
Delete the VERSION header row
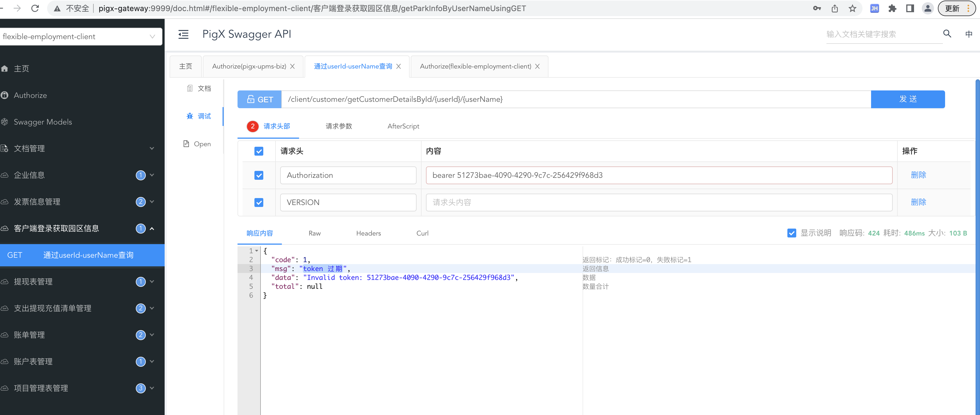click(x=919, y=202)
